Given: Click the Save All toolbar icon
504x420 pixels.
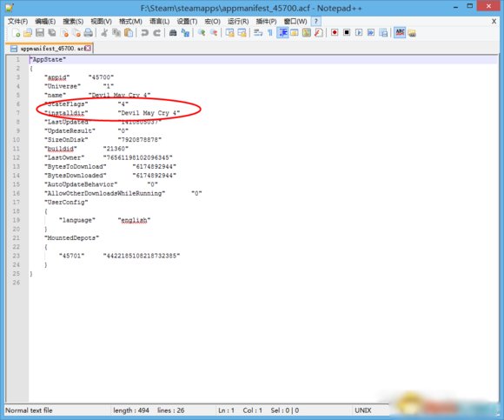Looking at the screenshot, I should 52,33.
